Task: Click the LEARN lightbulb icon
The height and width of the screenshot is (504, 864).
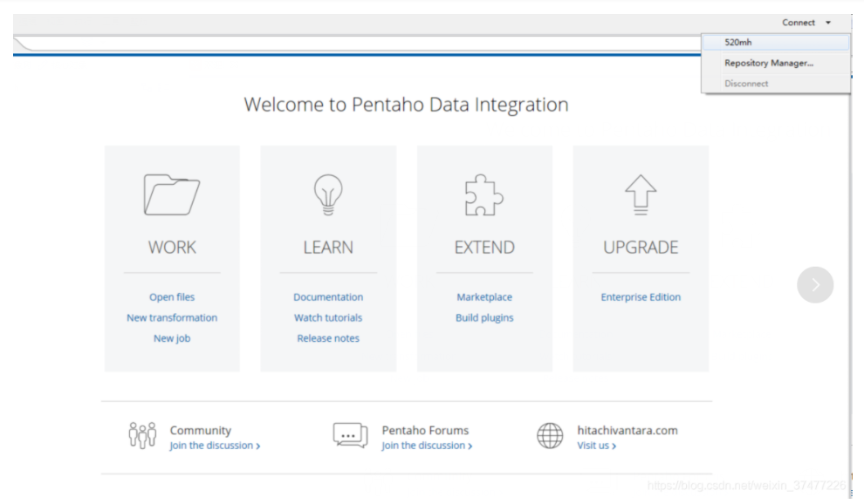Action: tap(328, 194)
